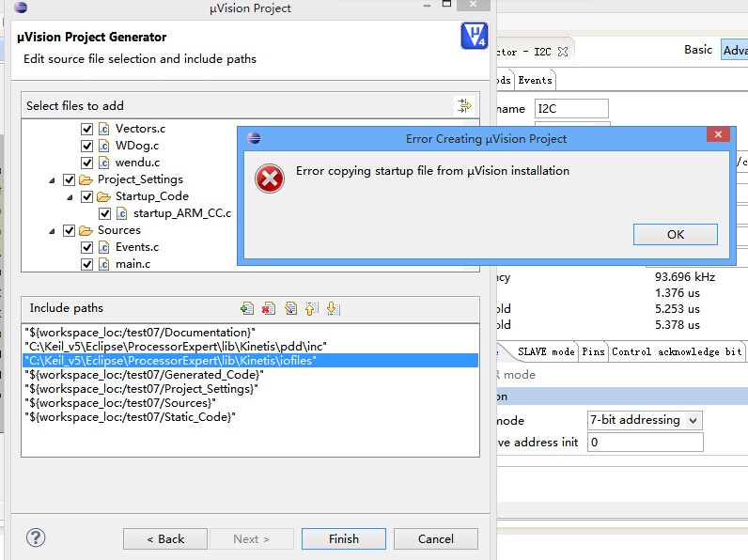Click the disabled Next button

click(x=252, y=539)
